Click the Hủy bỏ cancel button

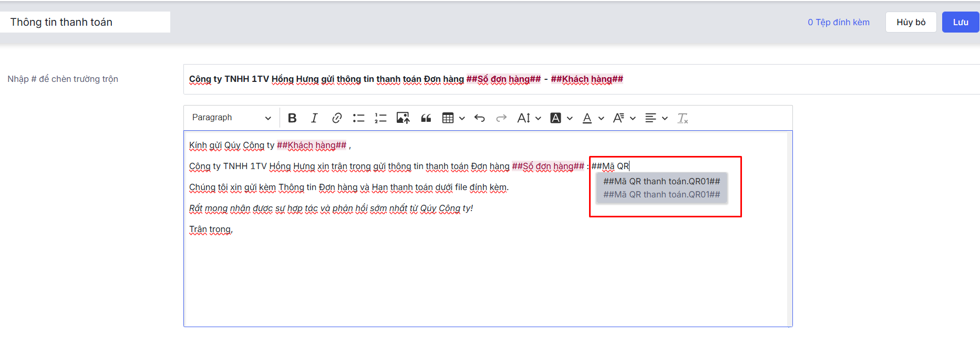pyautogui.click(x=911, y=22)
